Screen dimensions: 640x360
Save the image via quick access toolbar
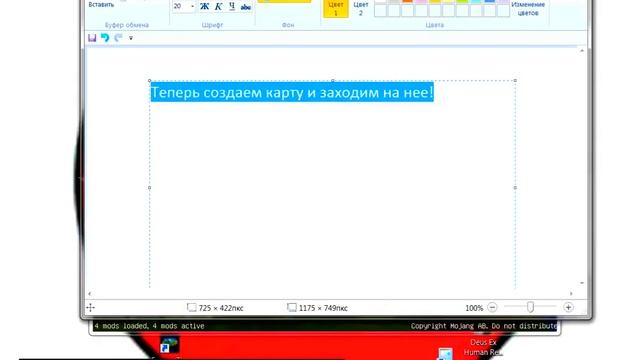click(92, 38)
